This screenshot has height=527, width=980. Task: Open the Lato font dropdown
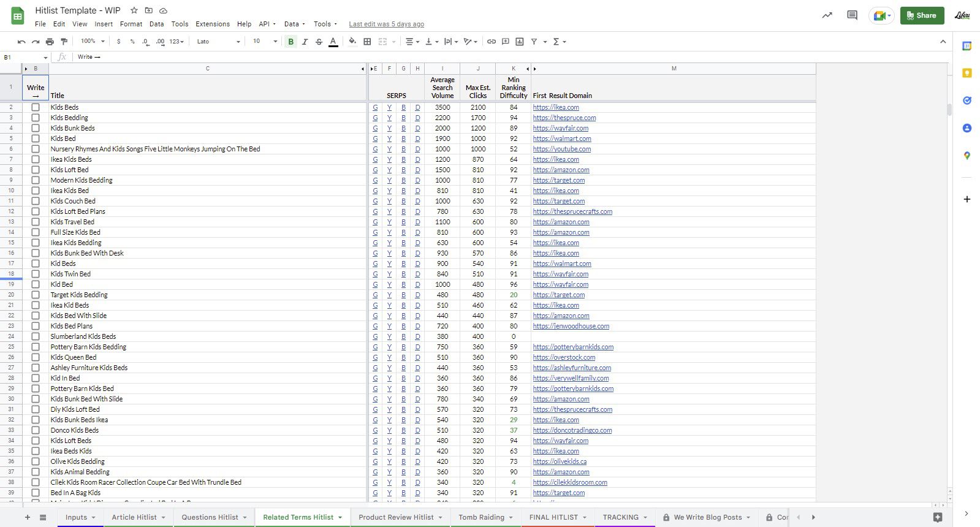(218, 42)
